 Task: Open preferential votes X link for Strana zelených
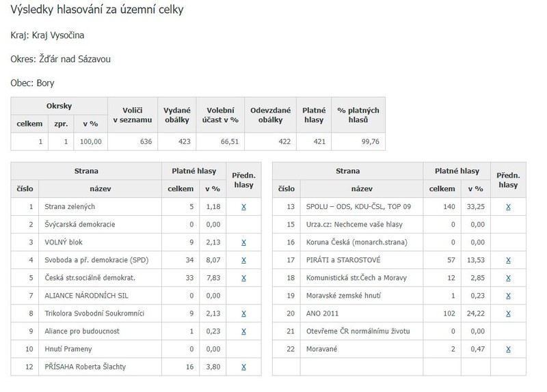point(243,206)
